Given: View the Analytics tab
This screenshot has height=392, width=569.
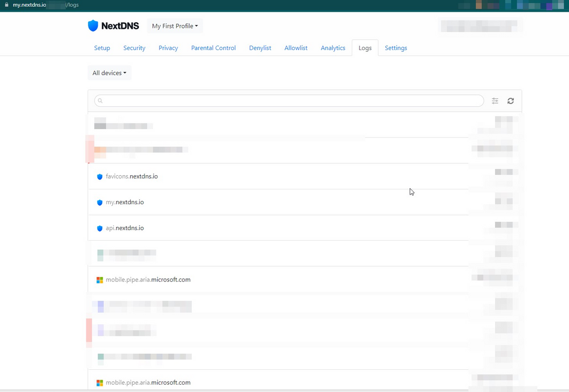Looking at the screenshot, I should (333, 48).
